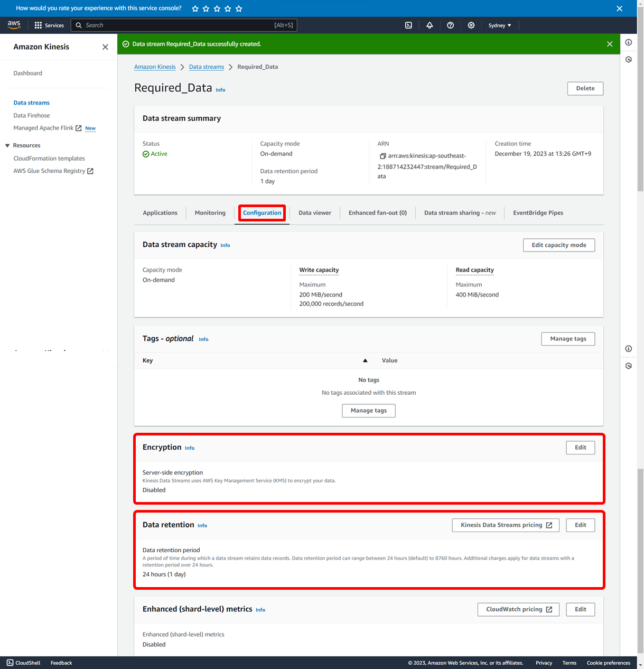Click Feedback in the footer

[x=61, y=663]
